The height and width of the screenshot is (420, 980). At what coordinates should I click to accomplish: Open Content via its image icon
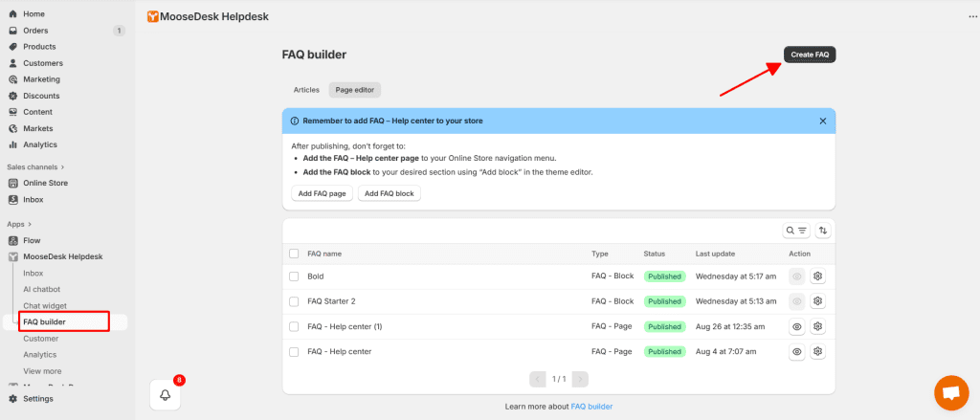pyautogui.click(x=12, y=112)
